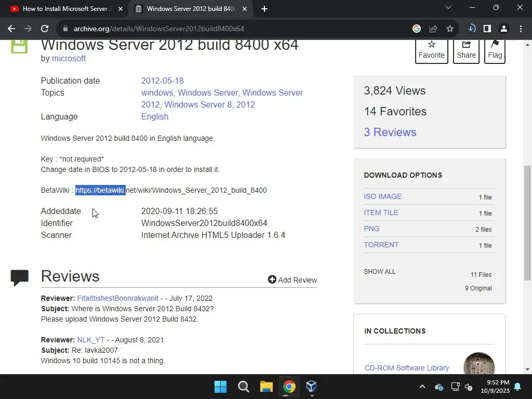The width and height of the screenshot is (532, 399).
Task: Open VirtualBox from the taskbar
Action: pyautogui.click(x=312, y=387)
